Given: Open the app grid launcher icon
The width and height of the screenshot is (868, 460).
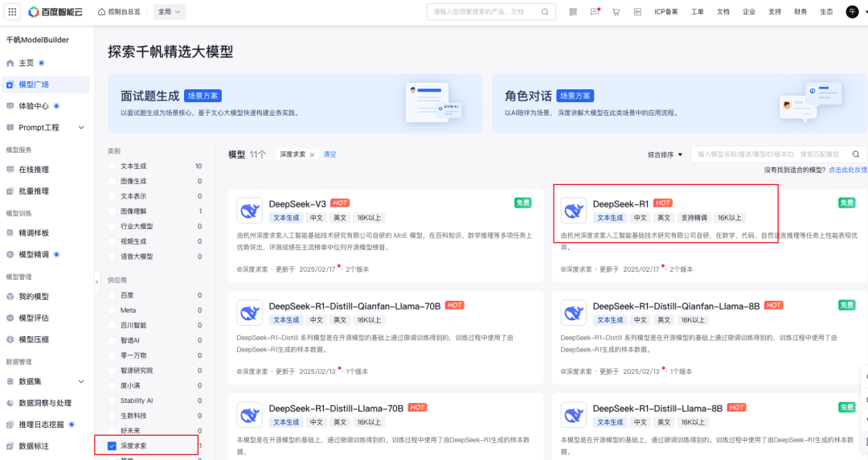Looking at the screenshot, I should click(12, 11).
